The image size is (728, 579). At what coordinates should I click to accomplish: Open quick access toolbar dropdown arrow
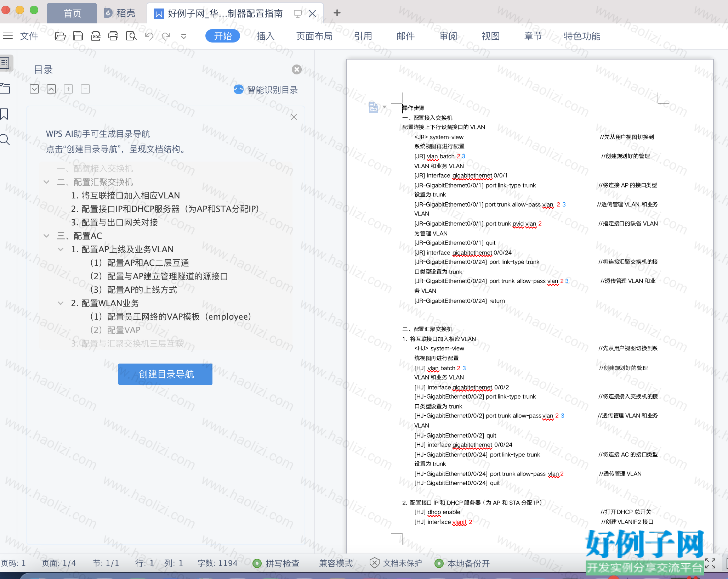click(x=183, y=36)
